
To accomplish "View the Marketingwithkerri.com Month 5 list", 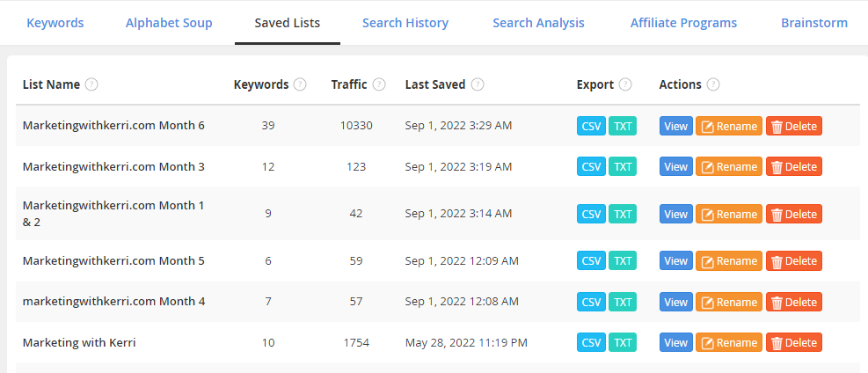I will coord(676,260).
